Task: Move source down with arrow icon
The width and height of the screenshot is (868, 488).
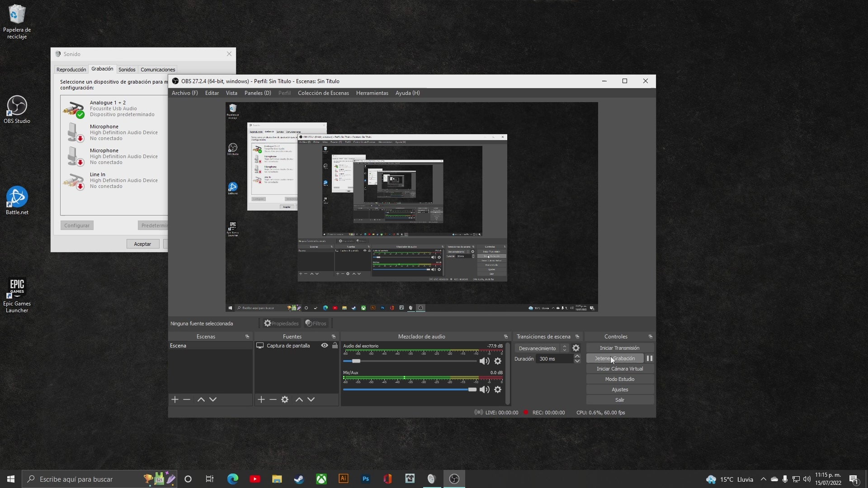Action: pos(311,399)
